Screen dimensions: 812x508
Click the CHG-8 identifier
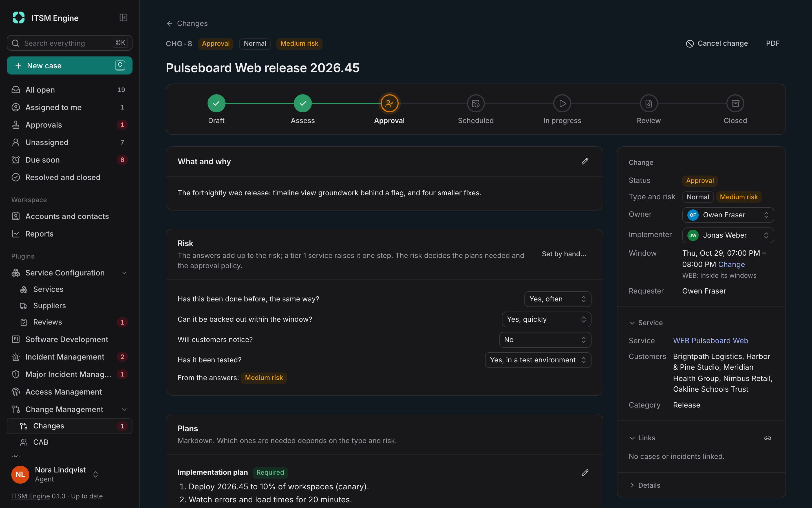[x=179, y=44]
